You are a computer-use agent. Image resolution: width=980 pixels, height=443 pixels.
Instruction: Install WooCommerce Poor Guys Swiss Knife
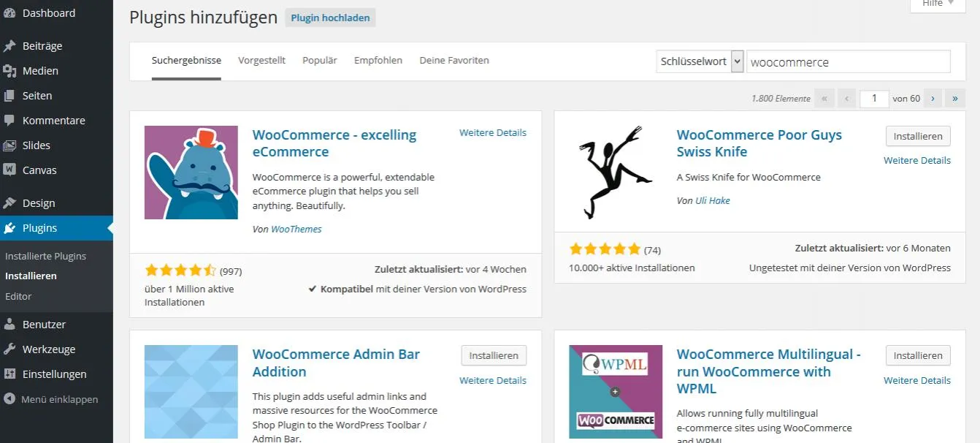click(918, 136)
